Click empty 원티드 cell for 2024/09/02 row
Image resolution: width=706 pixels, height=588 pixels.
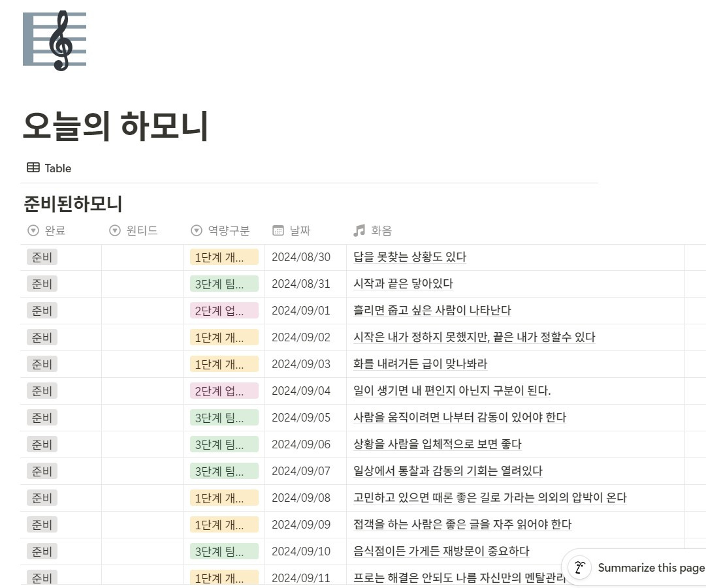[142, 337]
